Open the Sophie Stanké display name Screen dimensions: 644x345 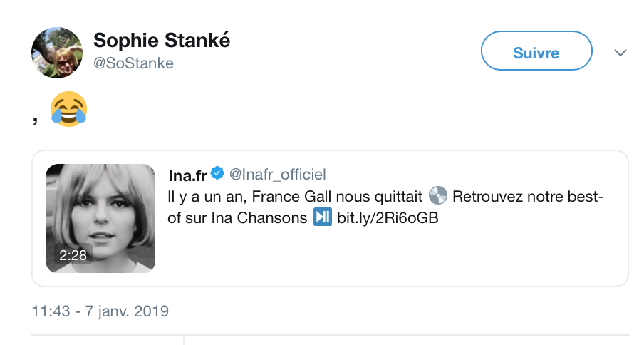[x=162, y=40]
